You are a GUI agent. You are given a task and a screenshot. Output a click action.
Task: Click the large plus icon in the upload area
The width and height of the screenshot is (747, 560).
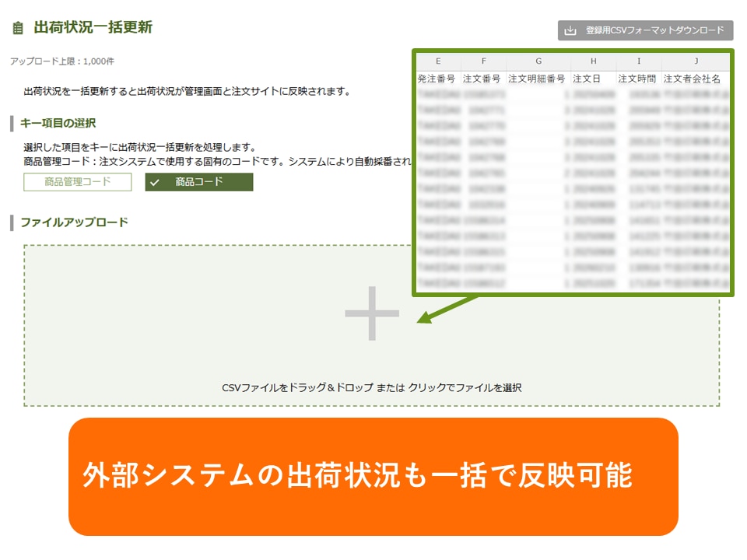pyautogui.click(x=372, y=313)
